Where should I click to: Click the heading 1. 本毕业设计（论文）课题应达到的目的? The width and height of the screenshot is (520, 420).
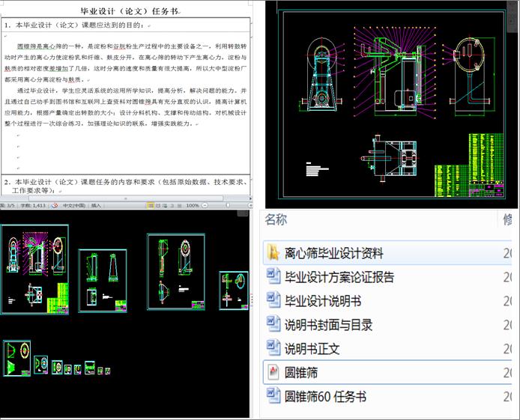(75, 25)
